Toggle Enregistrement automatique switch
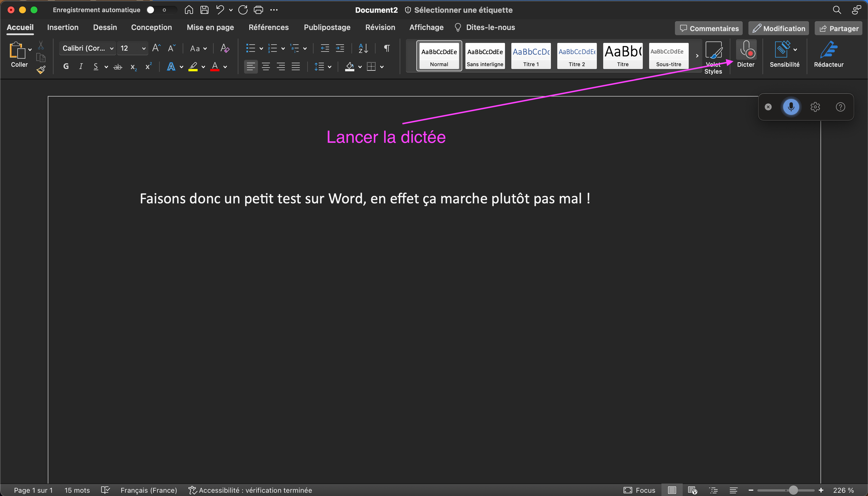Image resolution: width=868 pixels, height=496 pixels. click(x=161, y=10)
